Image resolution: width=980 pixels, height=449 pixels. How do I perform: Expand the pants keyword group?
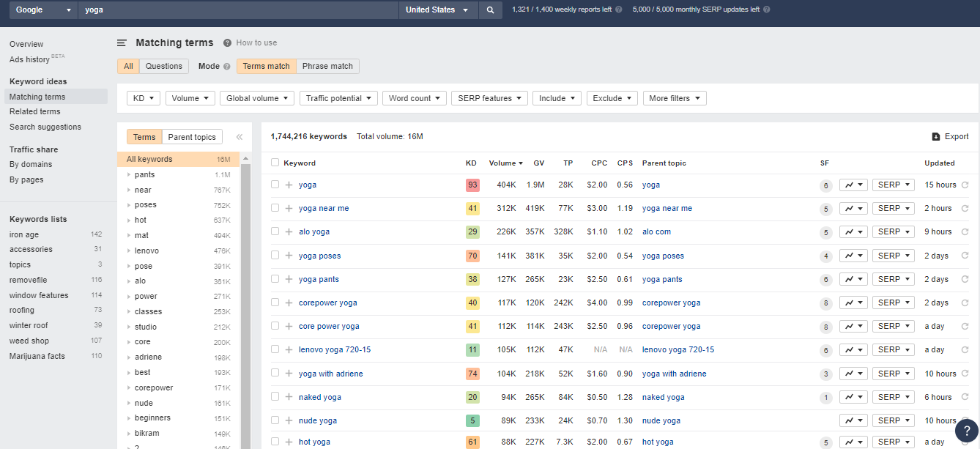coord(130,174)
